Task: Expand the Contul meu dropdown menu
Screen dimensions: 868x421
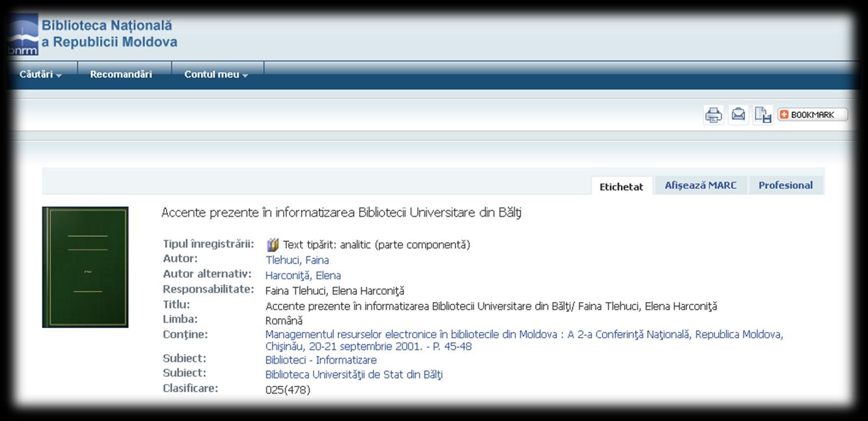Action: tap(216, 74)
